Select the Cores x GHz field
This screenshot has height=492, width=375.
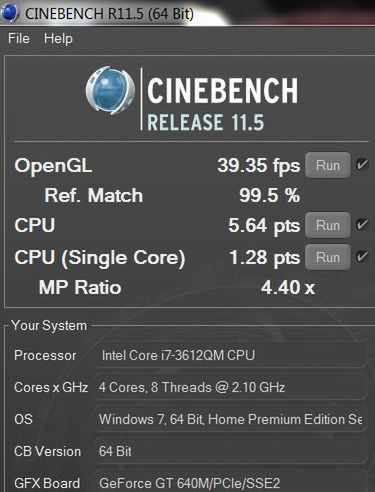231,387
